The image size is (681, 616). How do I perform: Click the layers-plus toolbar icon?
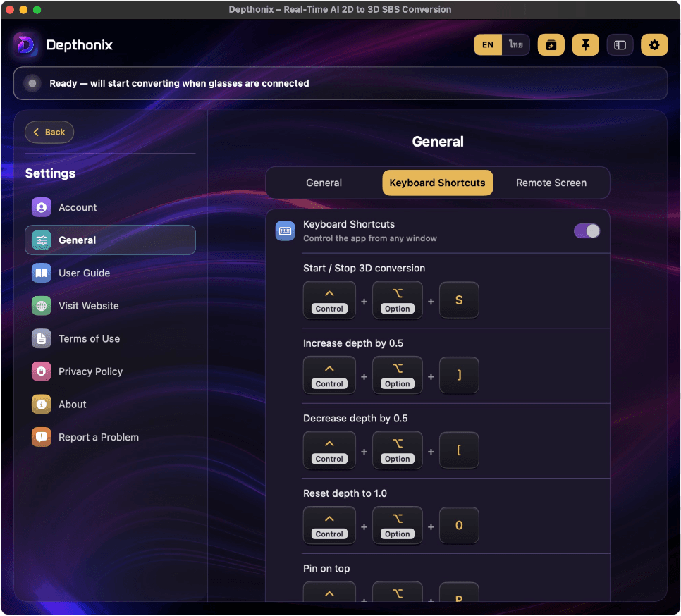click(551, 44)
